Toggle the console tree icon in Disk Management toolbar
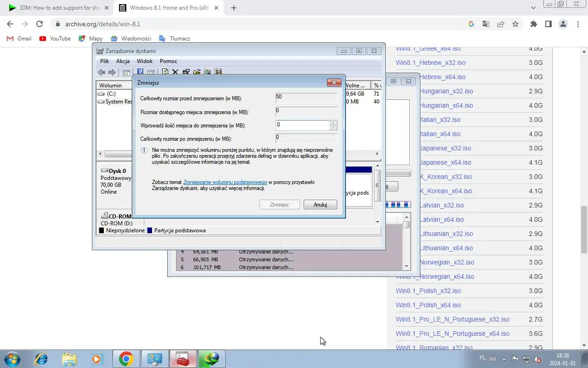This screenshot has height=368, width=588. (x=126, y=72)
